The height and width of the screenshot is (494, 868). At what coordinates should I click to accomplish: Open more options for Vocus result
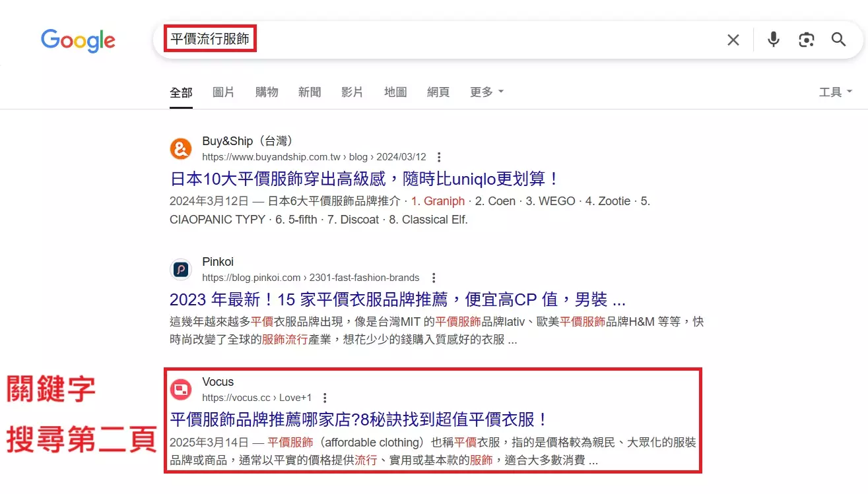coord(325,398)
